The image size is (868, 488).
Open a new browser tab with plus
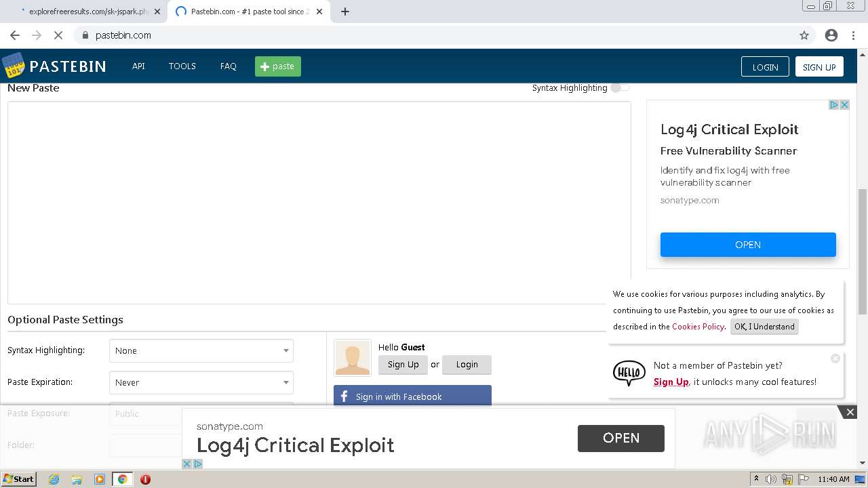345,12
